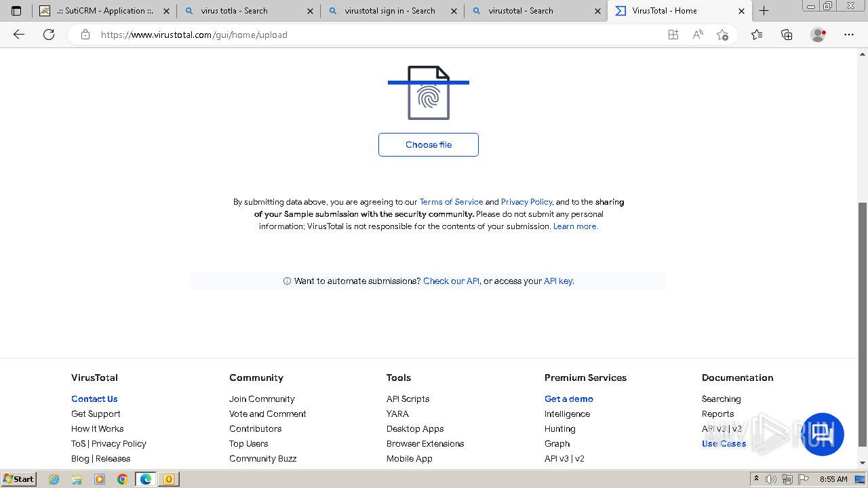
Task: Open the Reports documentation link
Action: 717,414
